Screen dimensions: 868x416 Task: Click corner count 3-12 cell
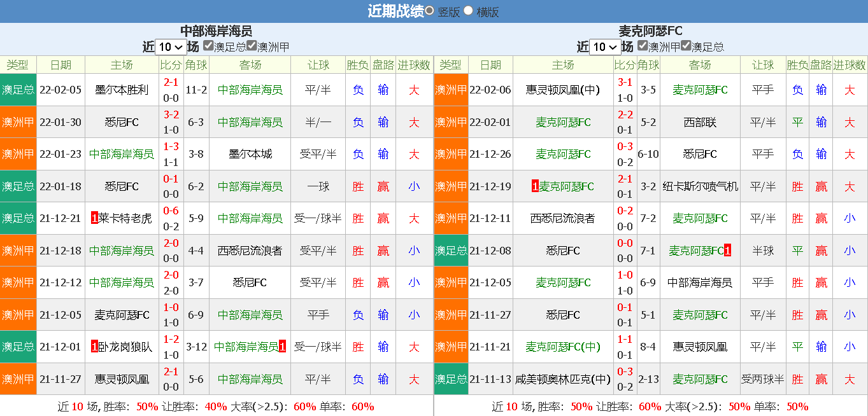click(196, 347)
